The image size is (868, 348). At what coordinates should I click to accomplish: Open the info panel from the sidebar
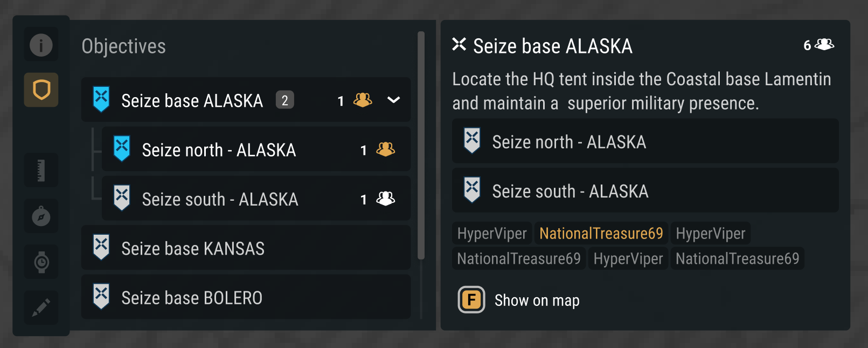coord(41,45)
